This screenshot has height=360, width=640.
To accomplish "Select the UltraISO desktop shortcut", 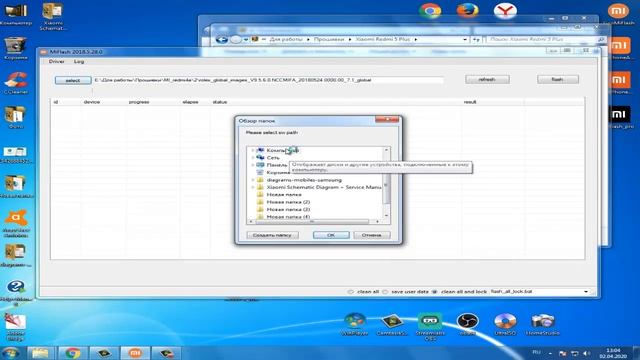I will pyautogui.click(x=505, y=324).
